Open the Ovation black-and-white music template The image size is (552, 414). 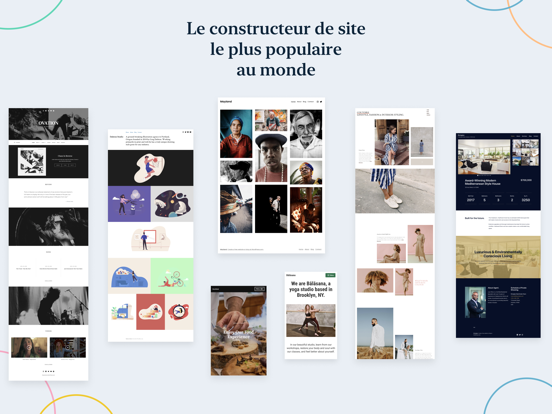(49, 244)
